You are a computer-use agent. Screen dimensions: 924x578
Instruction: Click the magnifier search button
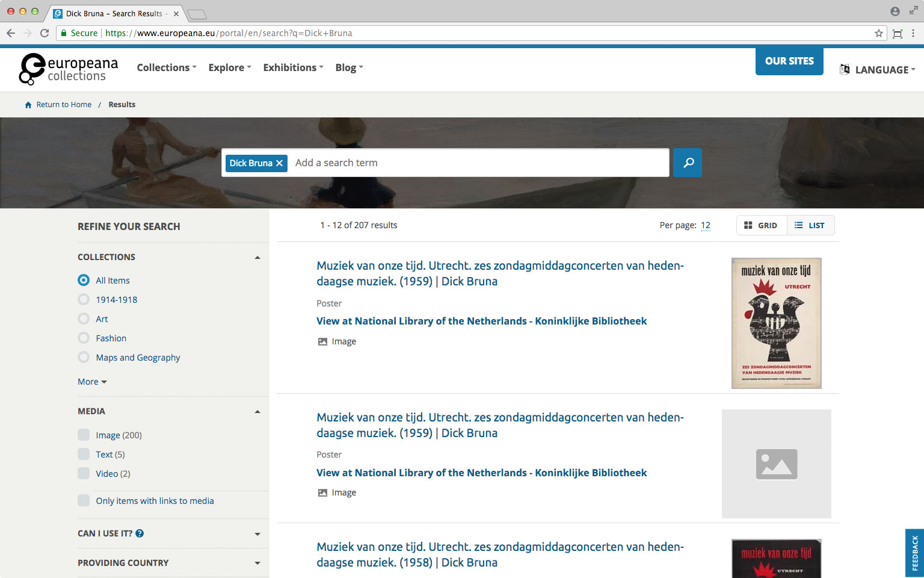pyautogui.click(x=688, y=163)
